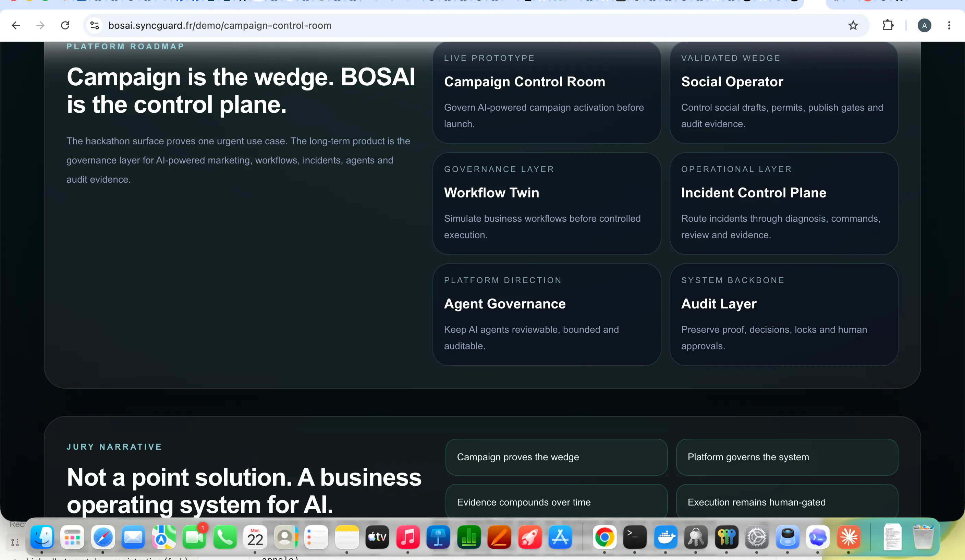Click the 'Platform governs the system' pill

(x=787, y=457)
